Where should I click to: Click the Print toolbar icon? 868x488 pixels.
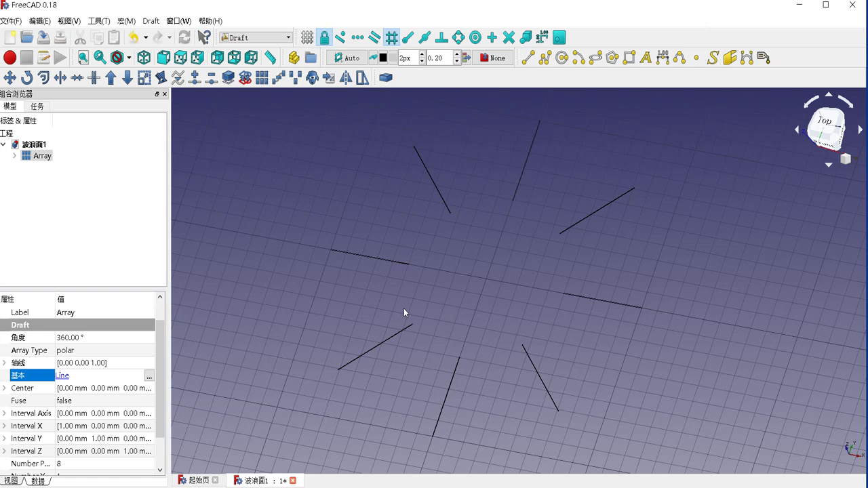60,37
